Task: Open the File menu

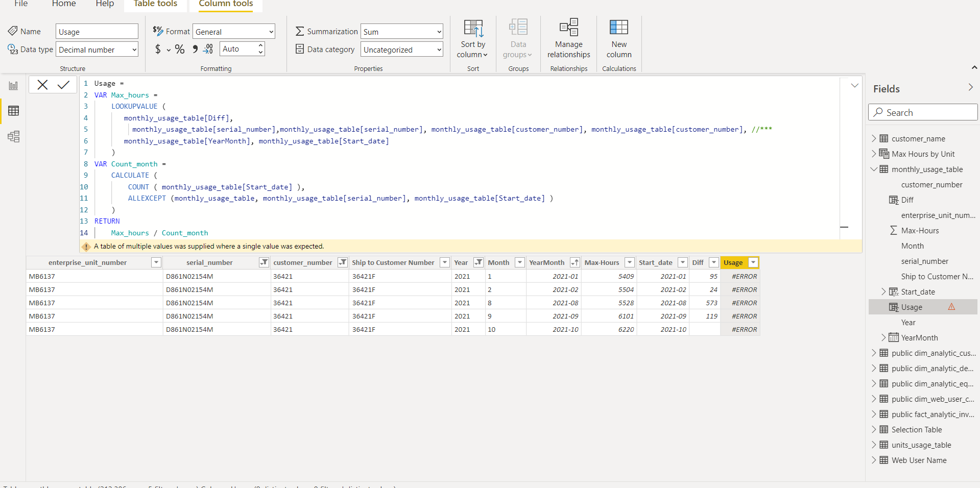Action: point(21,4)
